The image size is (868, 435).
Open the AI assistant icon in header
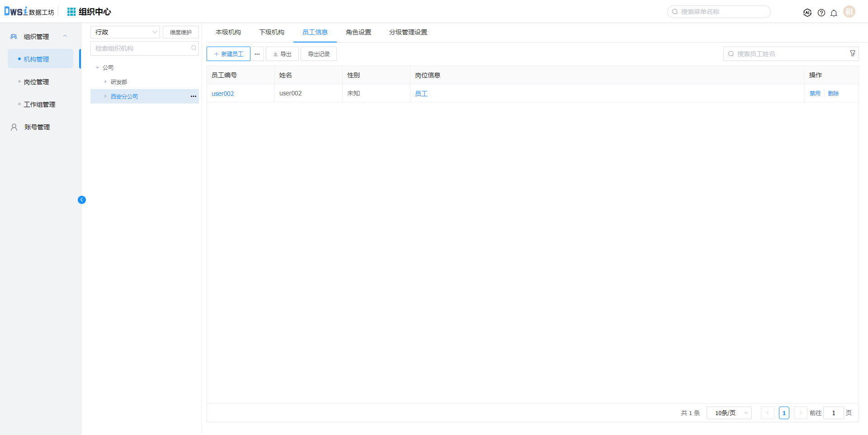807,13
